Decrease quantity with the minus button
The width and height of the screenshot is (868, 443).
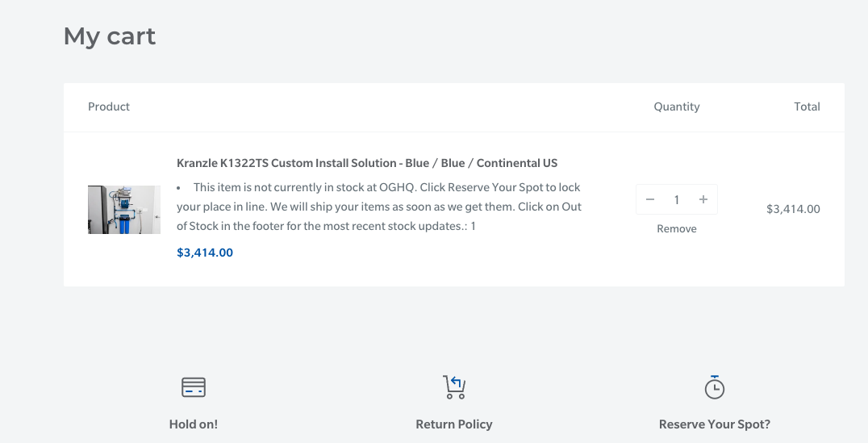coord(650,200)
